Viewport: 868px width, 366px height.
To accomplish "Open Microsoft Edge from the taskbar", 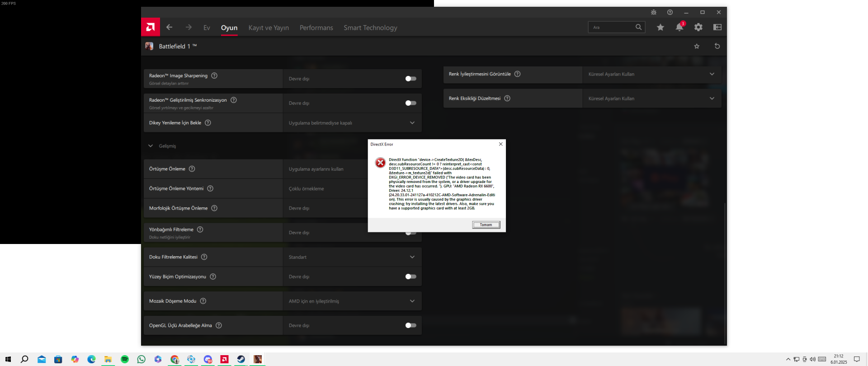I will [x=91, y=359].
